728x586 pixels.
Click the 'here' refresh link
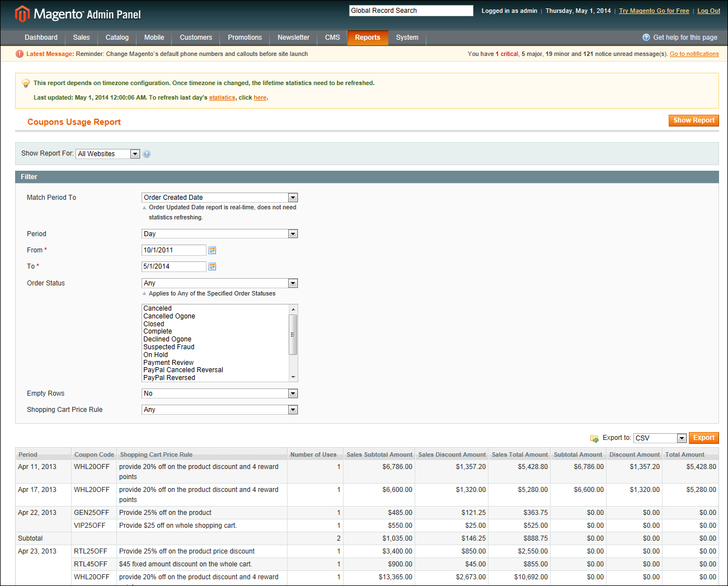click(260, 97)
